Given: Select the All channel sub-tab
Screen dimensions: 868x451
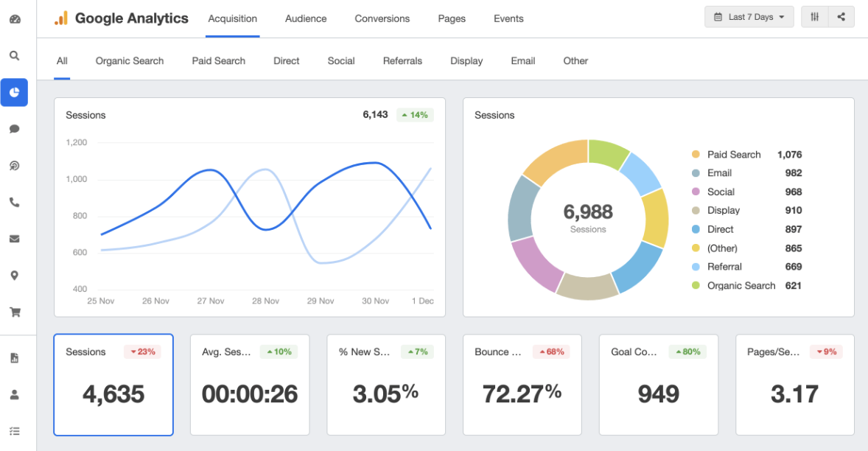Looking at the screenshot, I should click(x=62, y=61).
